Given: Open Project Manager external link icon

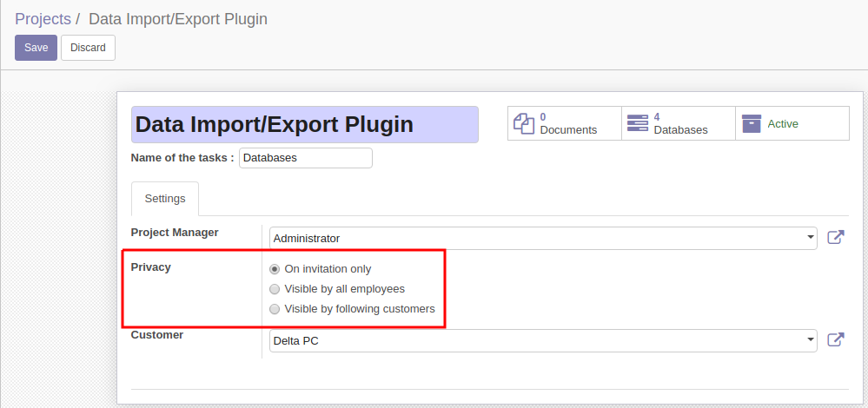Looking at the screenshot, I should click(836, 237).
